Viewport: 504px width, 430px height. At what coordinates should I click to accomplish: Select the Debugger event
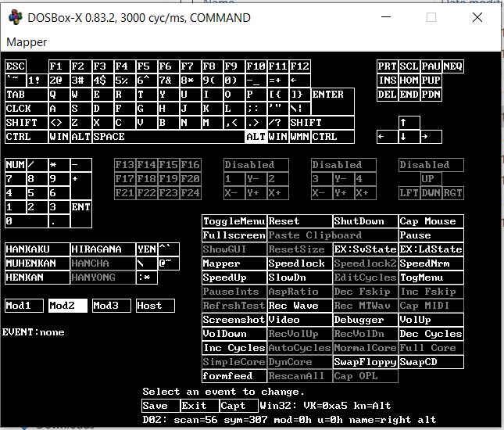[366, 320]
